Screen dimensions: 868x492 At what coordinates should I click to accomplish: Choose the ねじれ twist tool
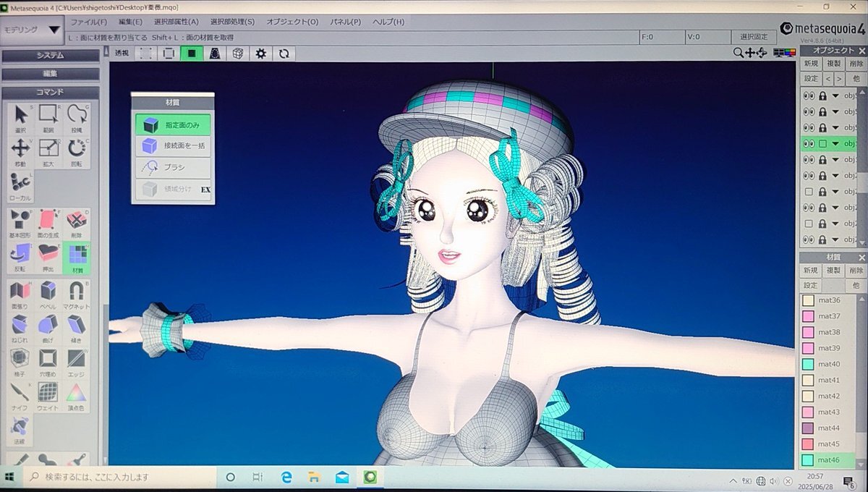coord(20,328)
